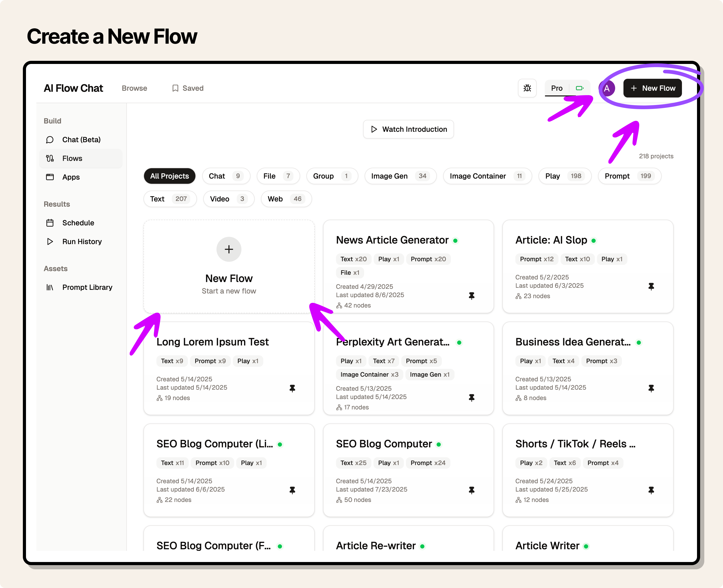Screen dimensions: 723x588
Task: Open Run History in sidebar
Action: tap(81, 241)
